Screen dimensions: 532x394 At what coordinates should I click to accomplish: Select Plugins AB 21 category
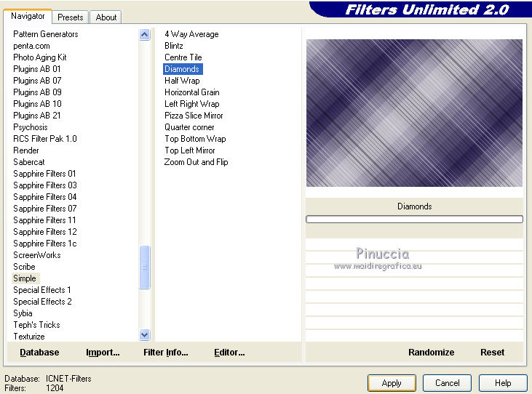[x=36, y=116]
